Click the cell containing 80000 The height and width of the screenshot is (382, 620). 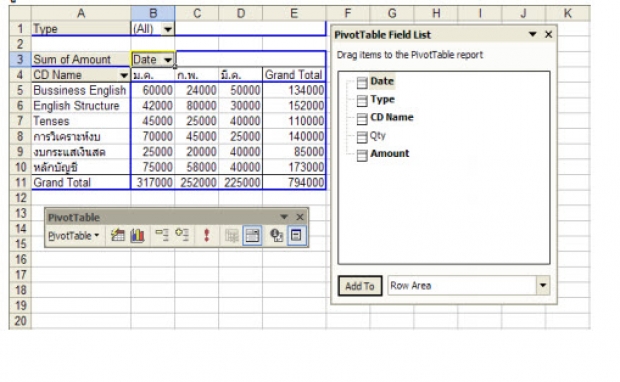197,106
